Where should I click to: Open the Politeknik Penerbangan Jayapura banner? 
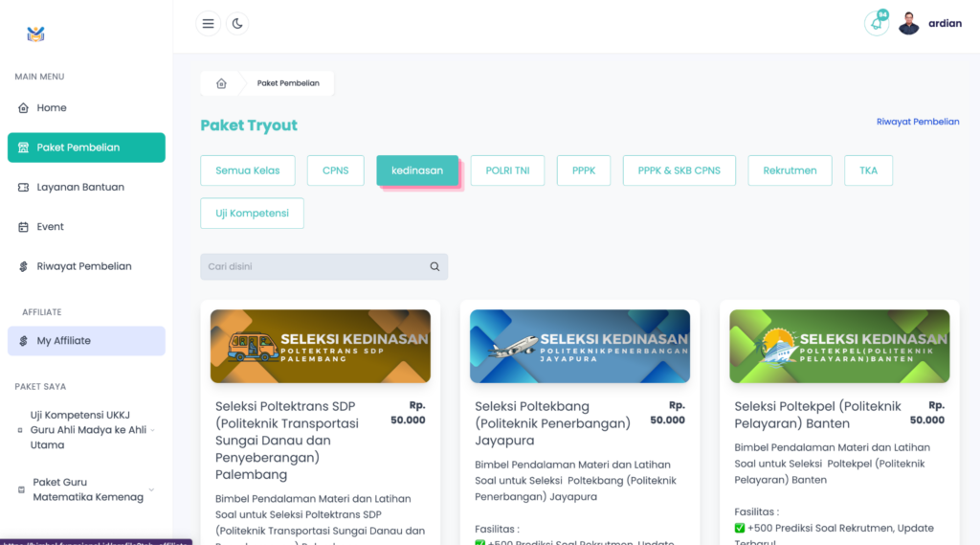coord(580,346)
